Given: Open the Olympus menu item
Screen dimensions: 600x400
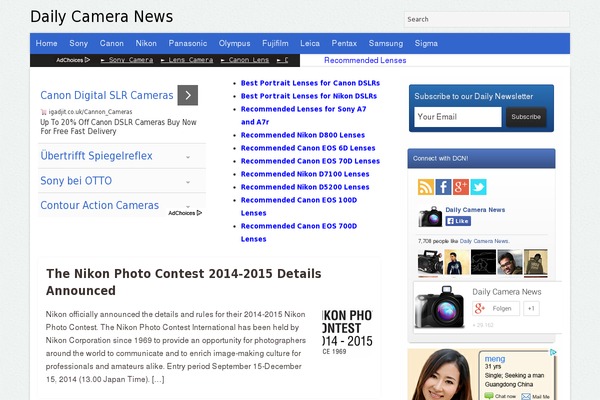Looking at the screenshot, I should click(x=235, y=43).
